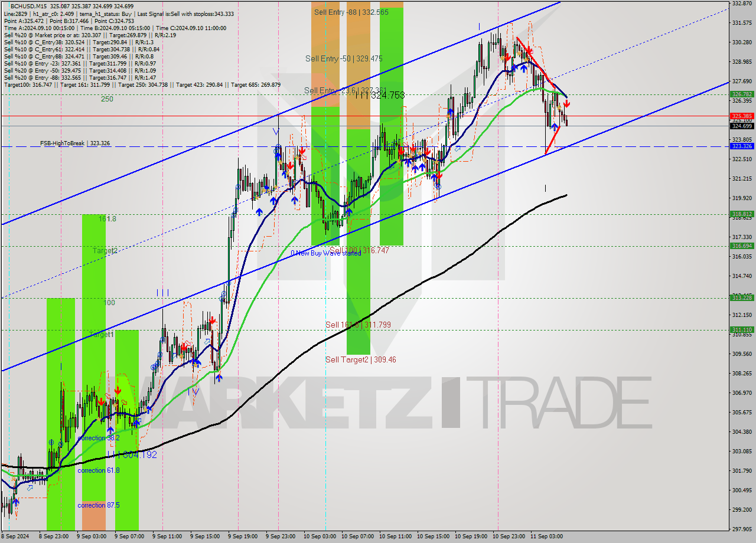Select the 'I I I 304.192' wave label

click(x=132, y=454)
